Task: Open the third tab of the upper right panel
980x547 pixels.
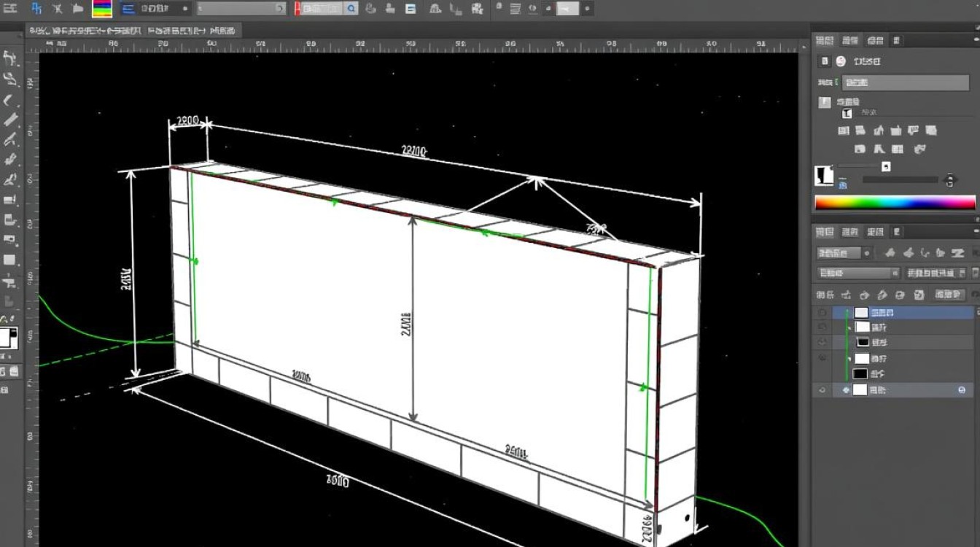Action: pyautogui.click(x=876, y=41)
